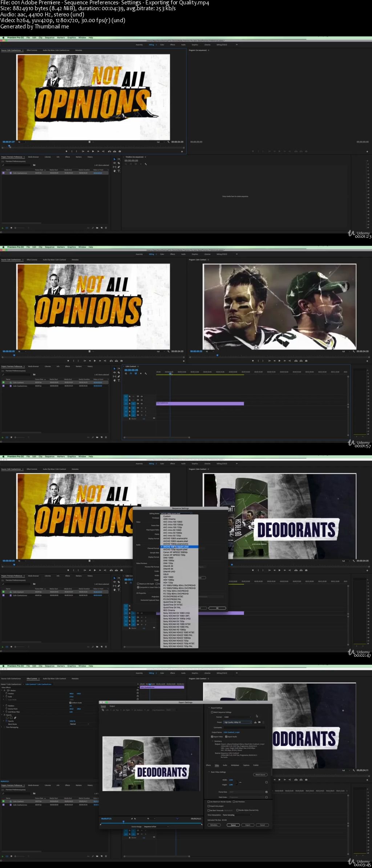This screenshot has width=372, height=868.
Task: Open Editing Mode dropdown in Sequence Settings
Action: tap(176, 513)
